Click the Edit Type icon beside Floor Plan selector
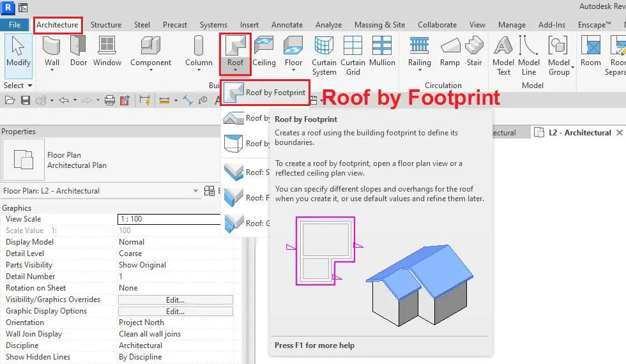 [210, 191]
